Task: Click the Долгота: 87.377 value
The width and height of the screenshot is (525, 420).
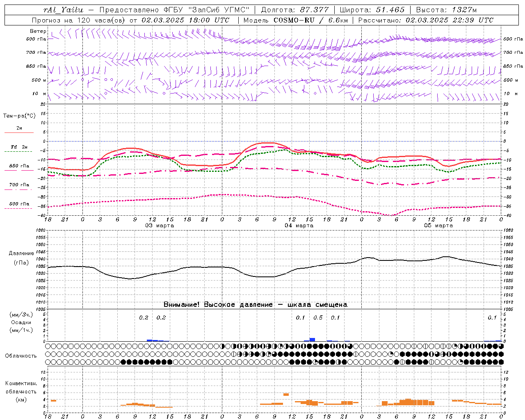Action: pyautogui.click(x=295, y=10)
